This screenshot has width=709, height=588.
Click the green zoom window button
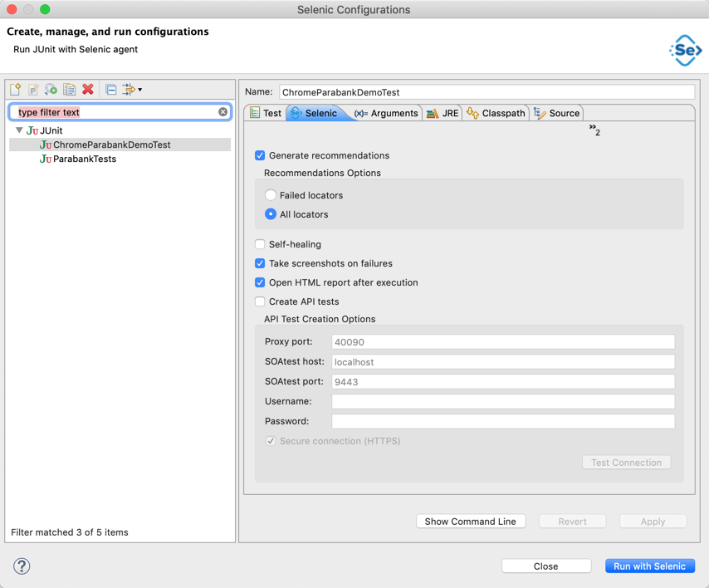click(45, 9)
